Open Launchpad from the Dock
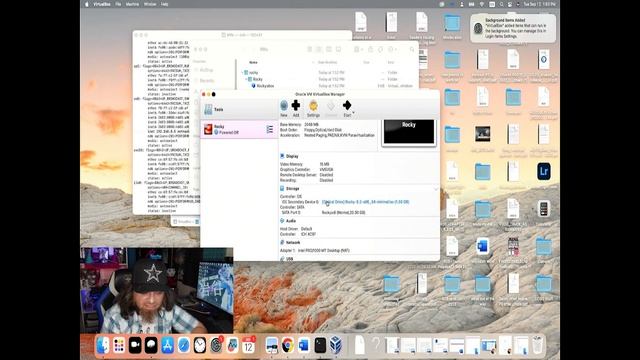 pyautogui.click(x=119, y=345)
